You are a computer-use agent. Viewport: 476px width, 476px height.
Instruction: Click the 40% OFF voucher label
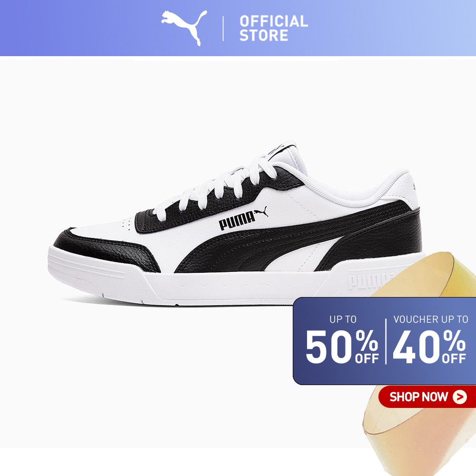429,347
